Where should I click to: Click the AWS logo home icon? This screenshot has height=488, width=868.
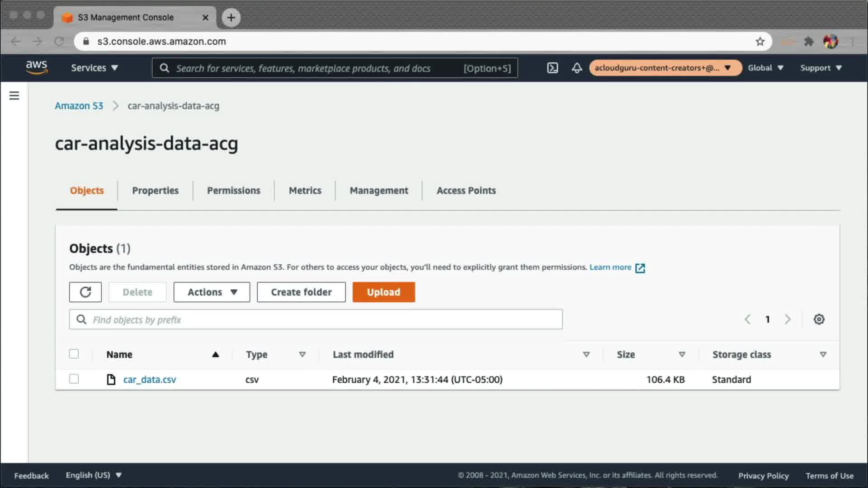click(37, 67)
